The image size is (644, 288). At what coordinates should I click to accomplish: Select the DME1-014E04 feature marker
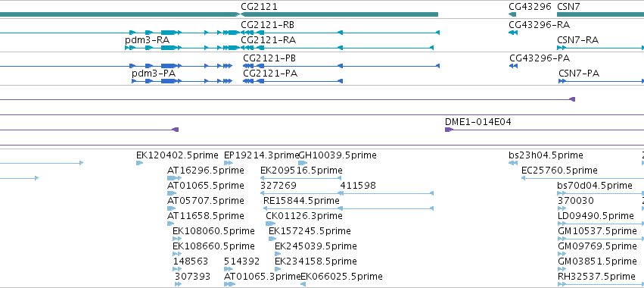449,130
